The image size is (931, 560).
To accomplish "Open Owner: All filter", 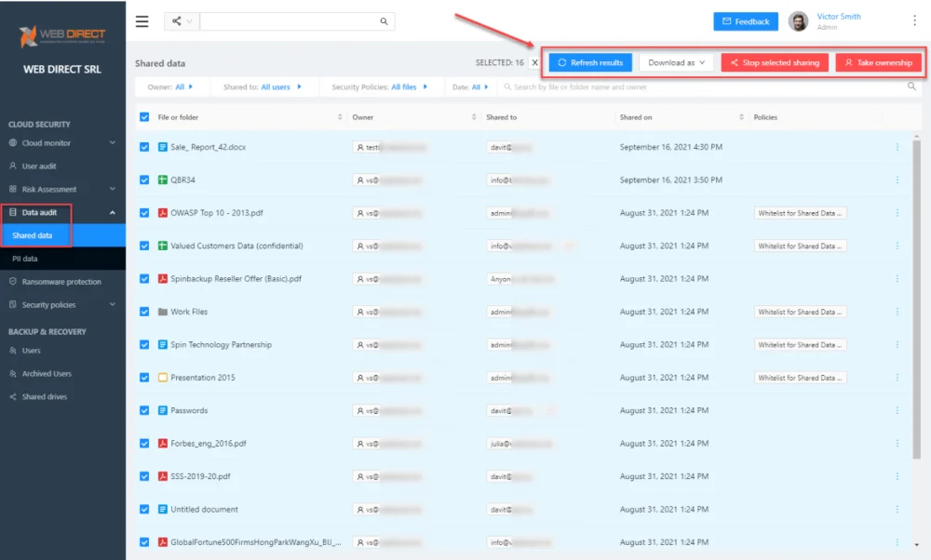I will click(x=169, y=87).
